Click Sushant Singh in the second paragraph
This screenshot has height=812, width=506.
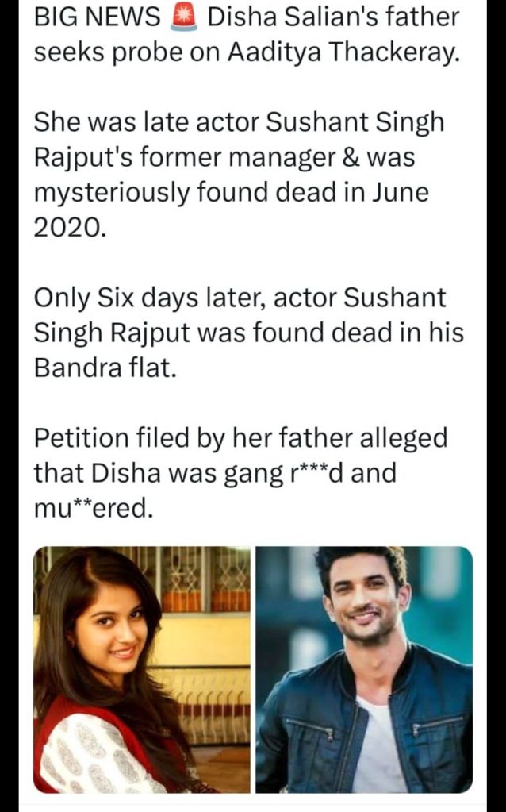coord(355,123)
